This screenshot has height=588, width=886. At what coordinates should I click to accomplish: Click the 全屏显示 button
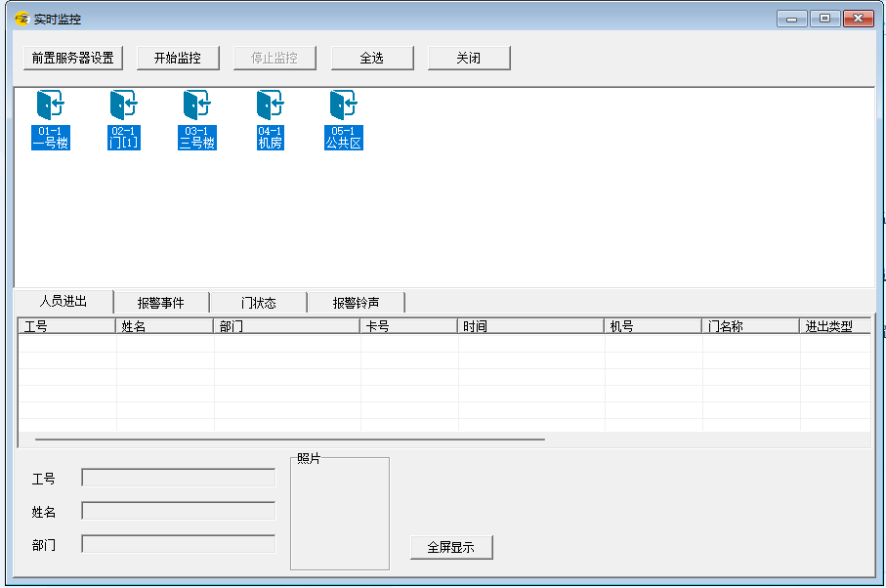pyautogui.click(x=451, y=547)
